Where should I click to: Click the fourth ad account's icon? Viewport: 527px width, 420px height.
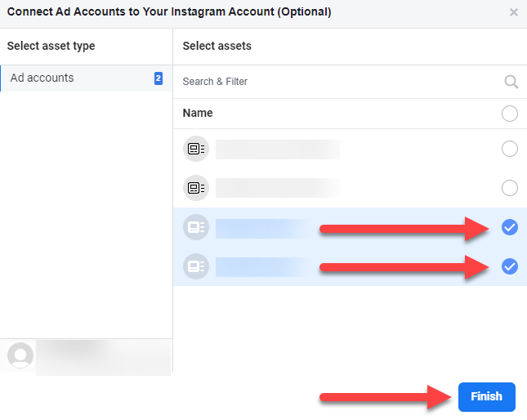196,266
